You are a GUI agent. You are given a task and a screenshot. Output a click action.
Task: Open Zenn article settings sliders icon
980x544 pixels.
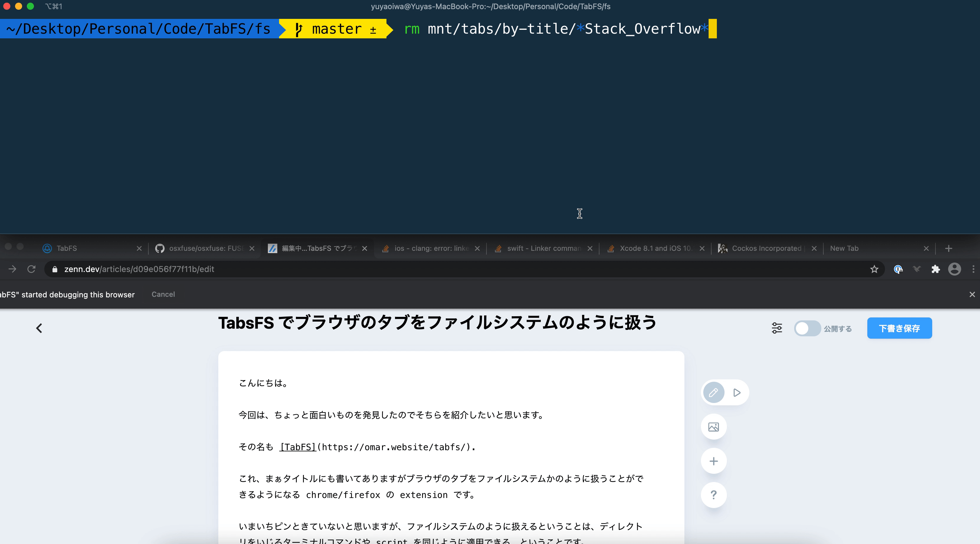click(777, 328)
